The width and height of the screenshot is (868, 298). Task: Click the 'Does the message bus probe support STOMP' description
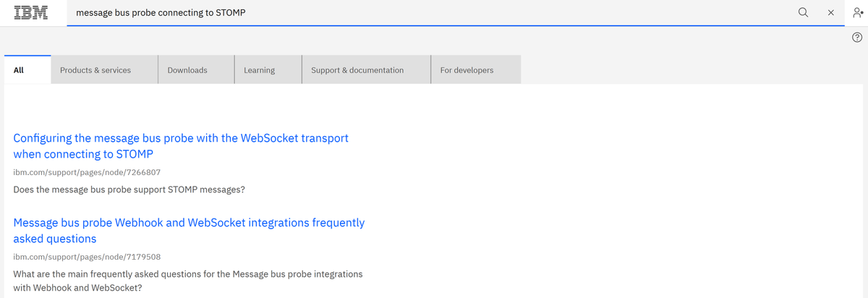coord(129,190)
